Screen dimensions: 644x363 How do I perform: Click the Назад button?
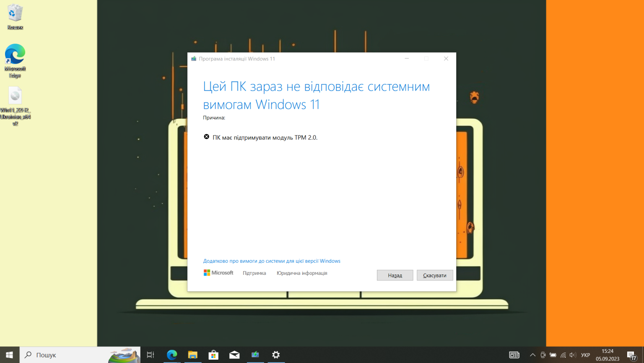[x=395, y=275]
